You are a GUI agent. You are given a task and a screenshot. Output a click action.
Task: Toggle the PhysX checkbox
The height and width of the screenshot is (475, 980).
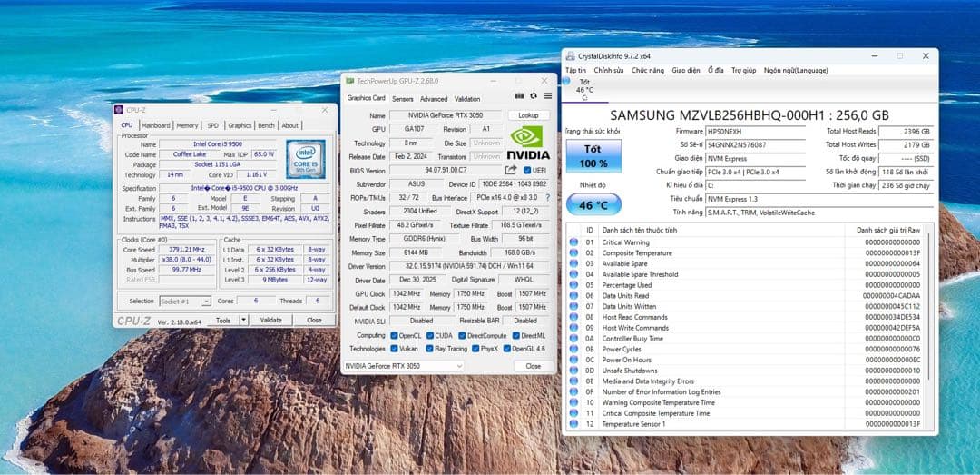[x=475, y=349]
